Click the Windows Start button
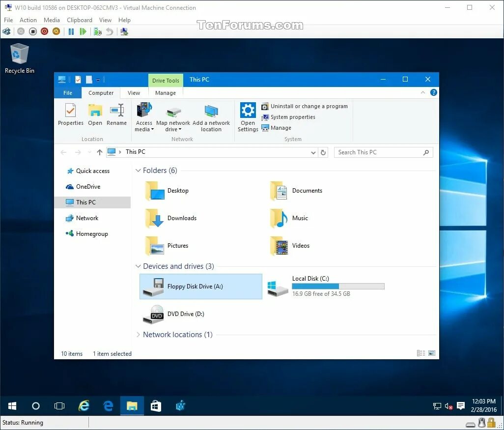Viewport: 504px width, 430px height. [x=12, y=406]
